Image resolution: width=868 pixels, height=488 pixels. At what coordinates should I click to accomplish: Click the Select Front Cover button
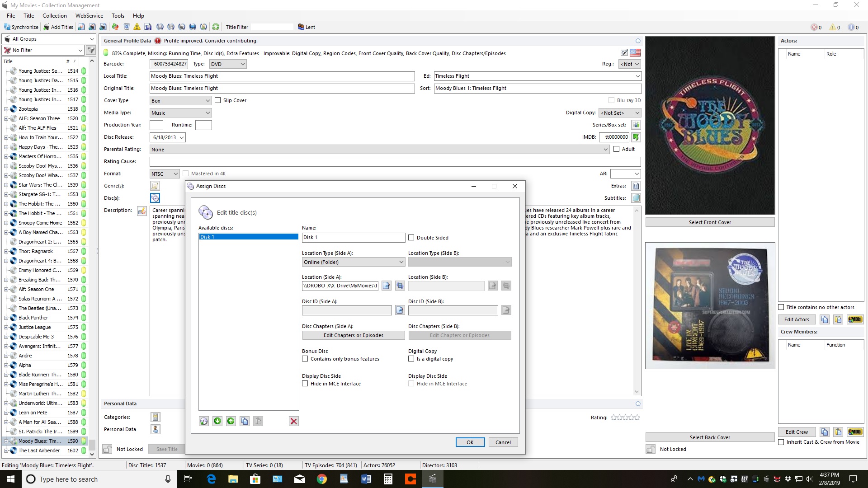tap(710, 222)
